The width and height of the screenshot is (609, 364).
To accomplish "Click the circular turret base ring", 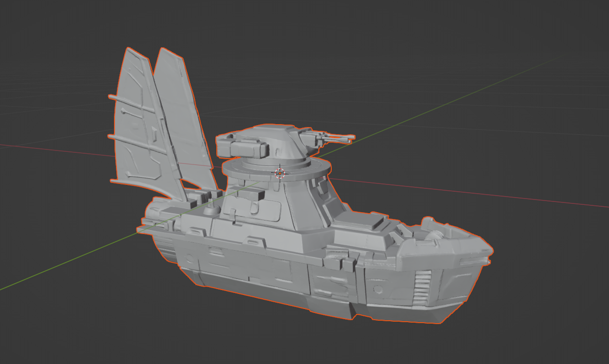I will [277, 170].
